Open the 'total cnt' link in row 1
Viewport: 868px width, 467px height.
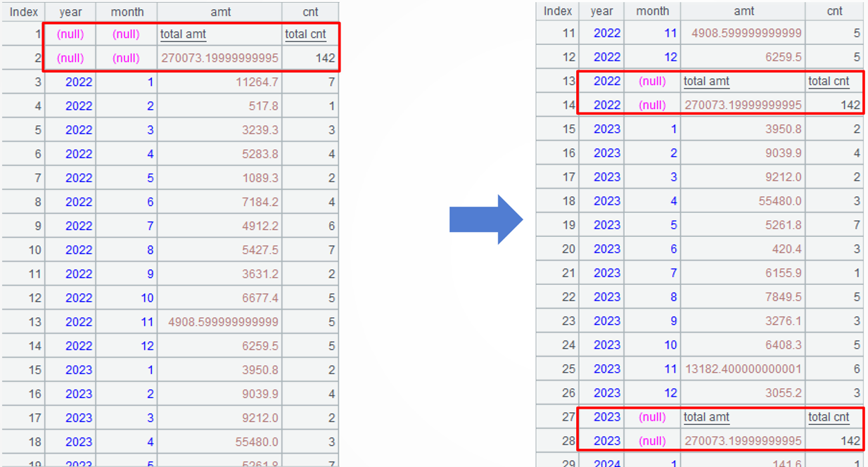[x=305, y=34]
